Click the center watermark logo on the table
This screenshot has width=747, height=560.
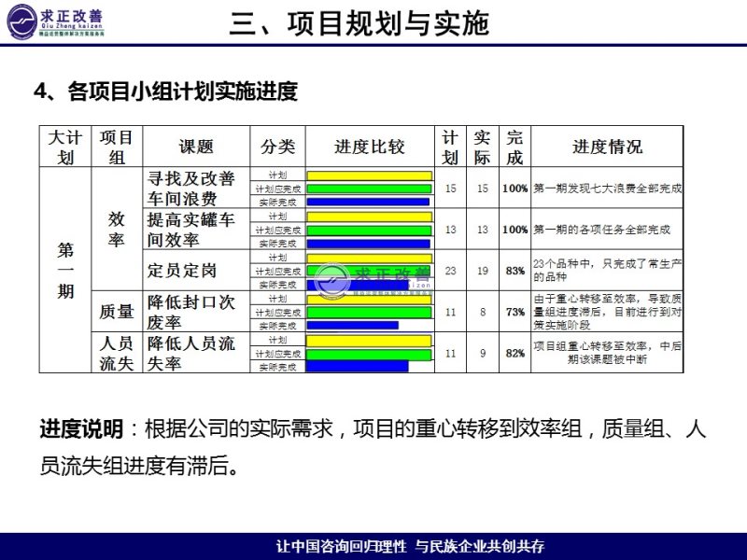[373, 280]
